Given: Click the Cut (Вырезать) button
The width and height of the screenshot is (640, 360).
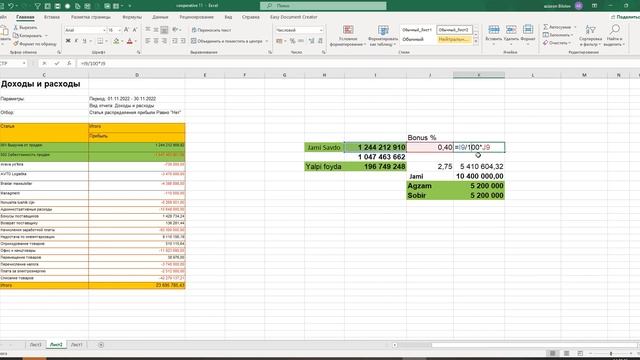Looking at the screenshot, I should (26, 27).
